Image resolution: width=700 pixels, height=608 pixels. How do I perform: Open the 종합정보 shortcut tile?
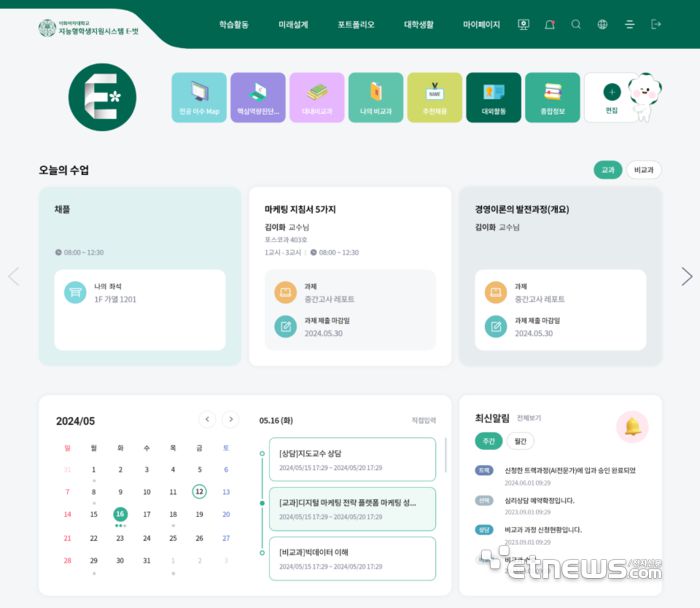[552, 97]
